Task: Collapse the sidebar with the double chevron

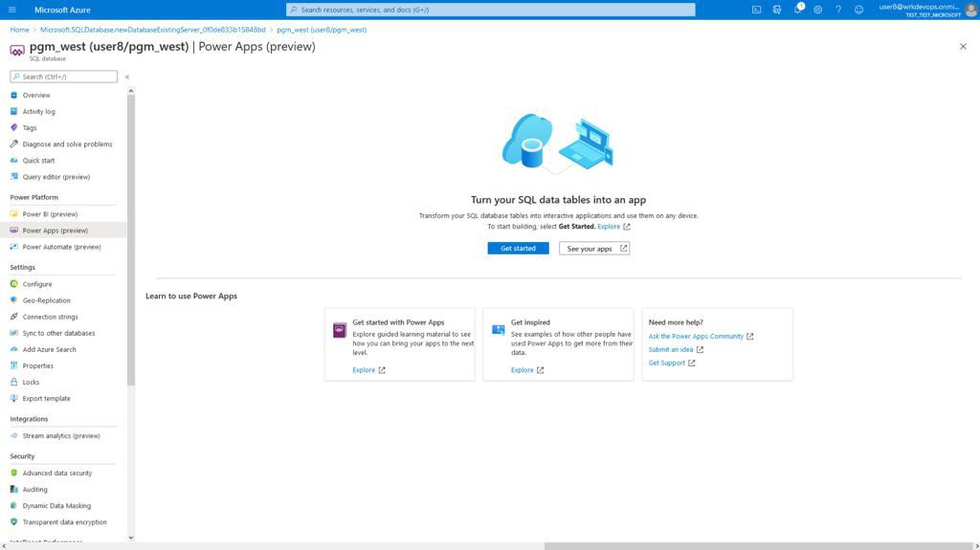Action: [x=127, y=77]
